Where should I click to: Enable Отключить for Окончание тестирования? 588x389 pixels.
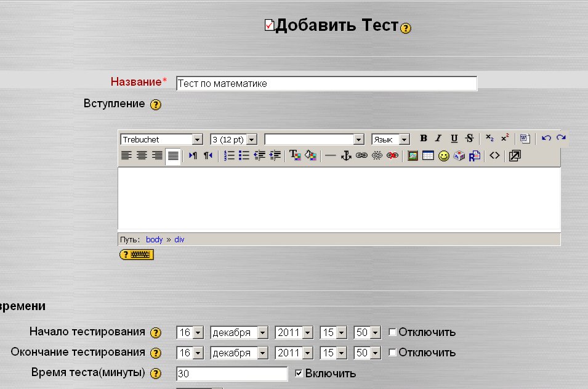click(x=392, y=353)
